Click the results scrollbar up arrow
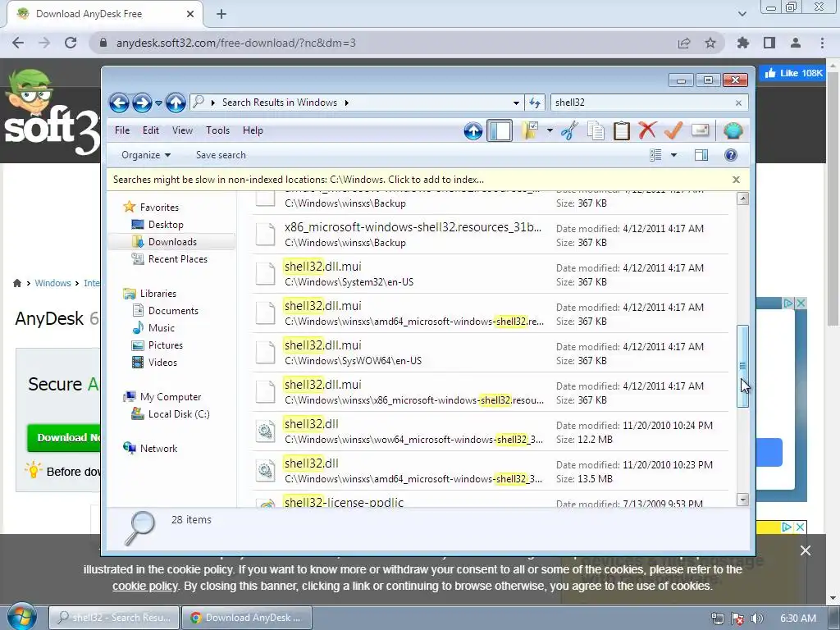Image resolution: width=840 pixels, height=630 pixels. click(742, 199)
